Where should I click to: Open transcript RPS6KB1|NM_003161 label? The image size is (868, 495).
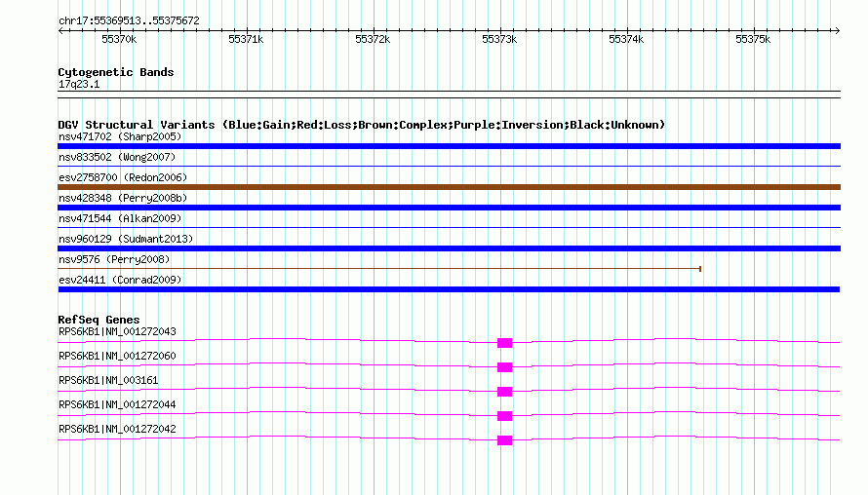pos(108,381)
